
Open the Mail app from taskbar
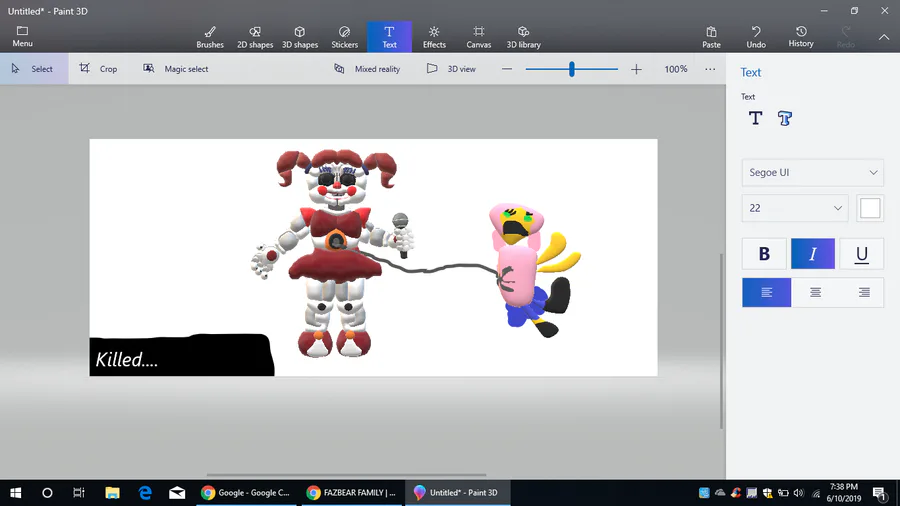[x=177, y=493]
